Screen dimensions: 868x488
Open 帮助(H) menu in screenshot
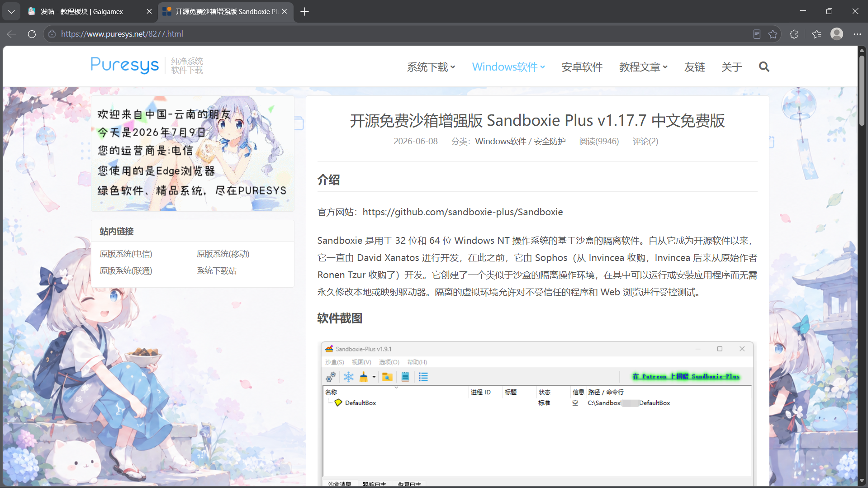(417, 362)
